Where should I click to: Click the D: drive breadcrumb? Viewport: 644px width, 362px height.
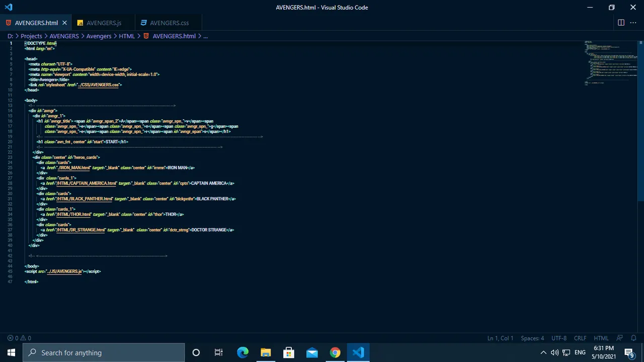10,36
